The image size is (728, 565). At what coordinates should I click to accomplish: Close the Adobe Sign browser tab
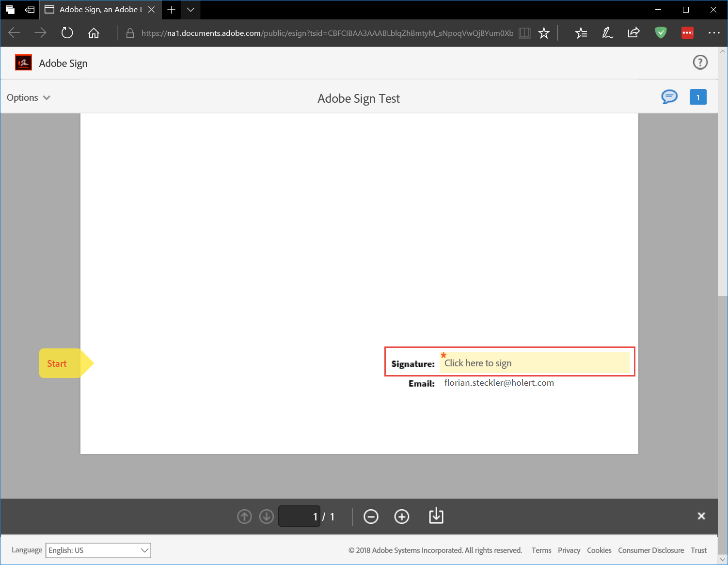click(x=151, y=10)
